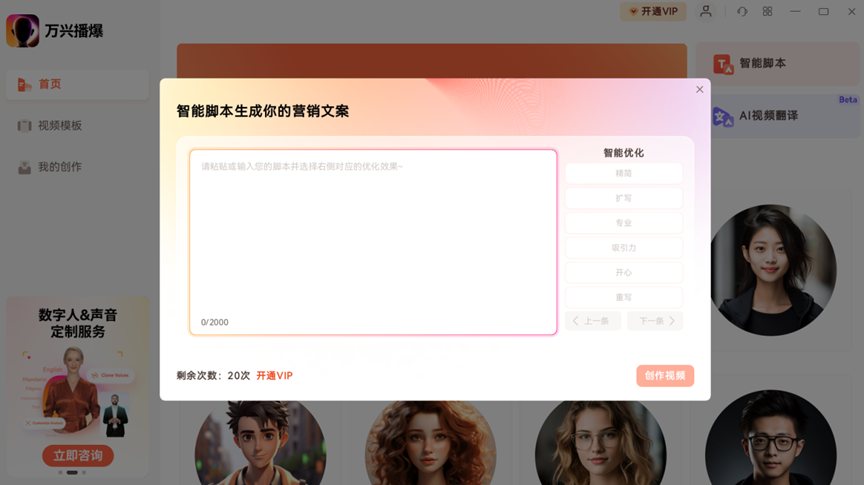Click the 创作视频 button
The height and width of the screenshot is (485, 864).
tap(665, 375)
